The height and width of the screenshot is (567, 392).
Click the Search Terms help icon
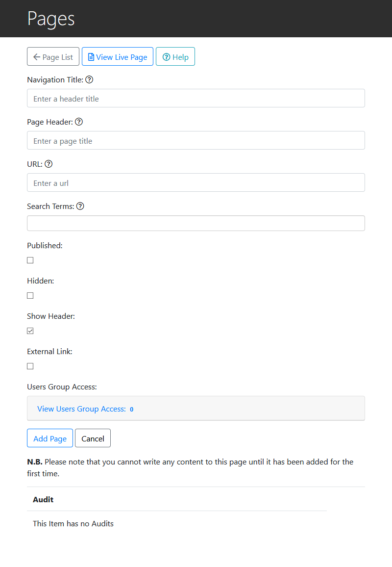tap(80, 206)
